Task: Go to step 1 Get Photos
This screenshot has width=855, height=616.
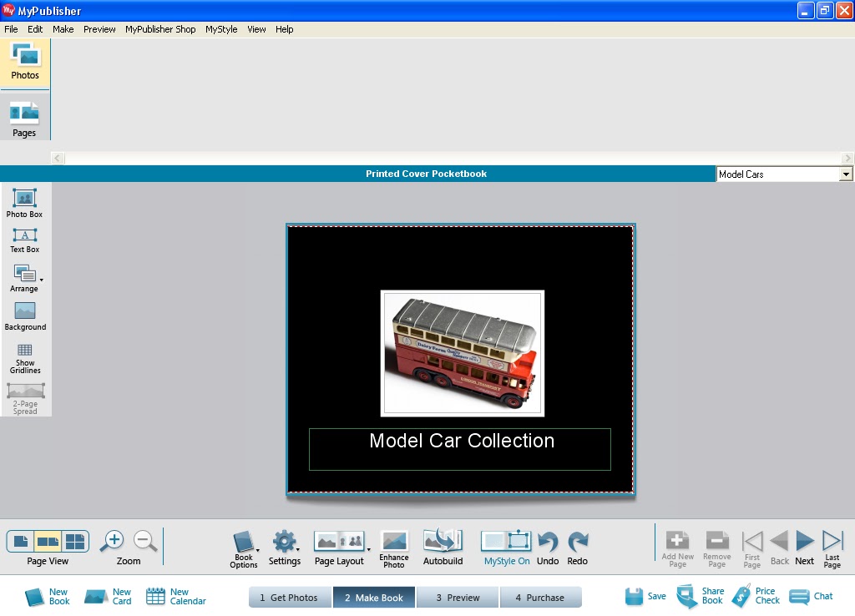Action: point(290,598)
